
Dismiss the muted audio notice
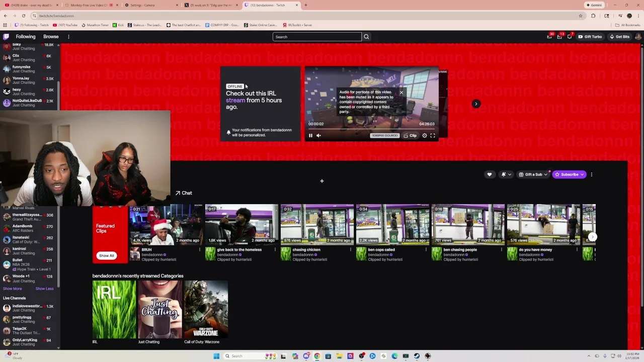pyautogui.click(x=401, y=93)
